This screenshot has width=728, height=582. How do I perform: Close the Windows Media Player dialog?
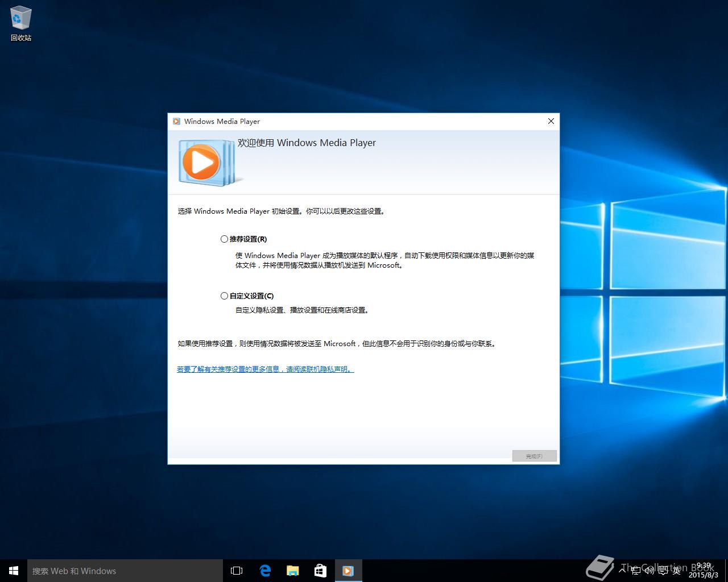551,121
